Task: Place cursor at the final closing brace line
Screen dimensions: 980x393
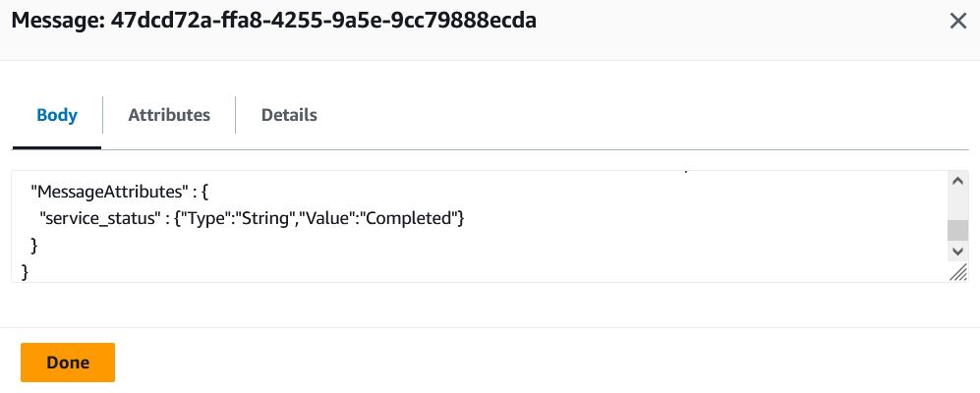Action: [x=25, y=272]
